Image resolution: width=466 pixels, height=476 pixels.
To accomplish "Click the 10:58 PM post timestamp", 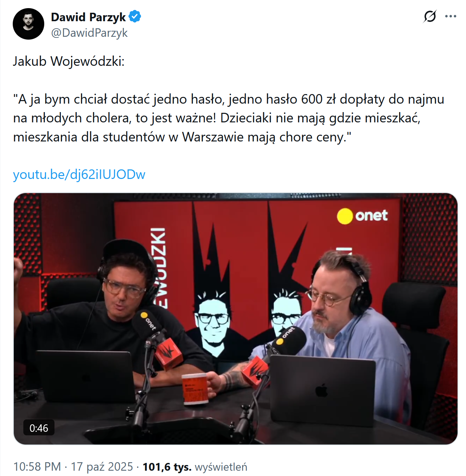I will 37,467.
